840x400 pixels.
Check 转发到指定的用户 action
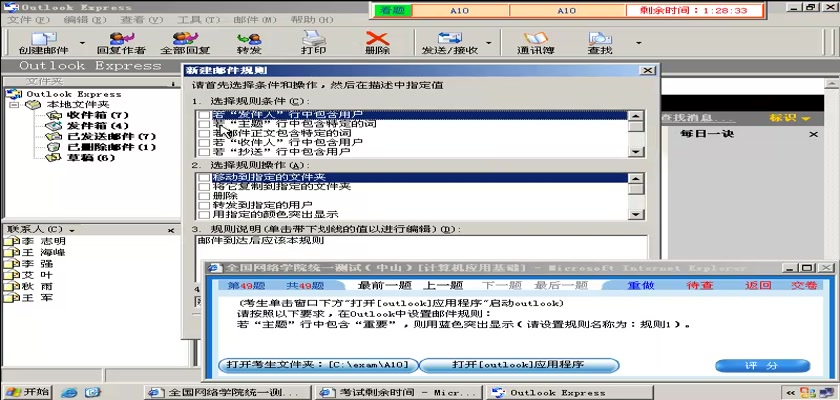(204, 205)
